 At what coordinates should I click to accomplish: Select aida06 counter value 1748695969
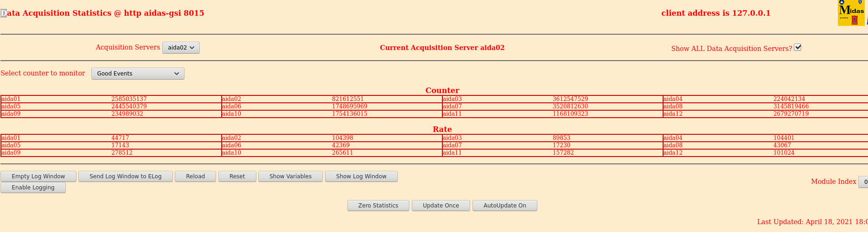pos(350,107)
